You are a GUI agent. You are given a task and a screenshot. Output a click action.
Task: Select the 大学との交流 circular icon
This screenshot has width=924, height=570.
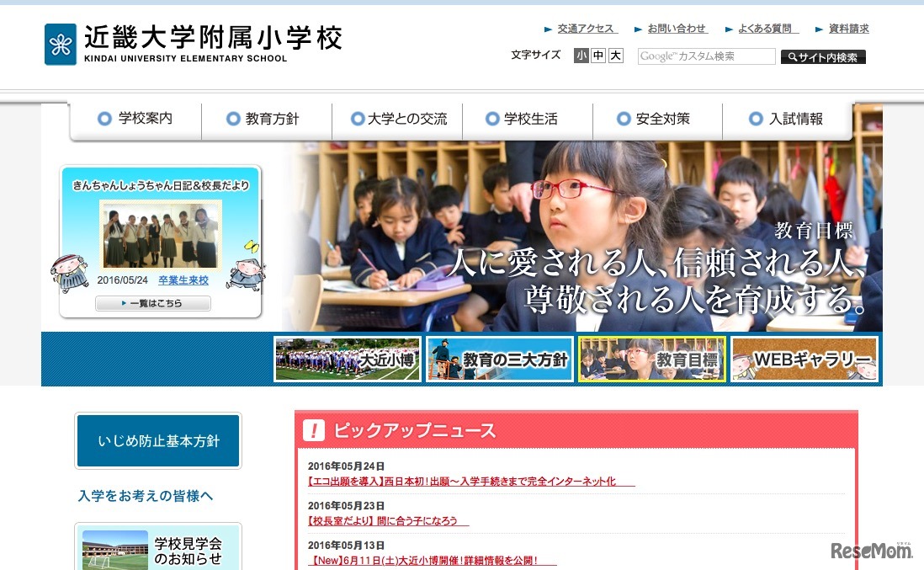(358, 119)
